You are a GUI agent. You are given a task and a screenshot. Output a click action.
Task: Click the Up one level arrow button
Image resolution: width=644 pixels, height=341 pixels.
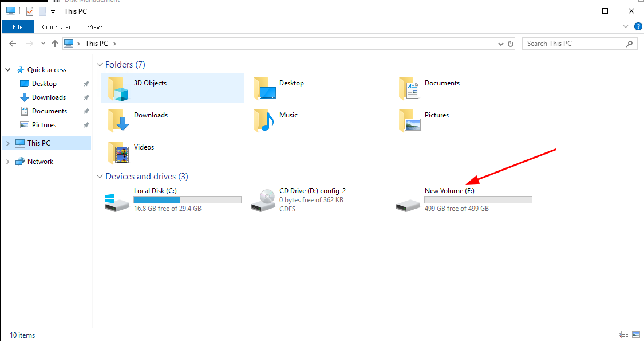point(55,44)
